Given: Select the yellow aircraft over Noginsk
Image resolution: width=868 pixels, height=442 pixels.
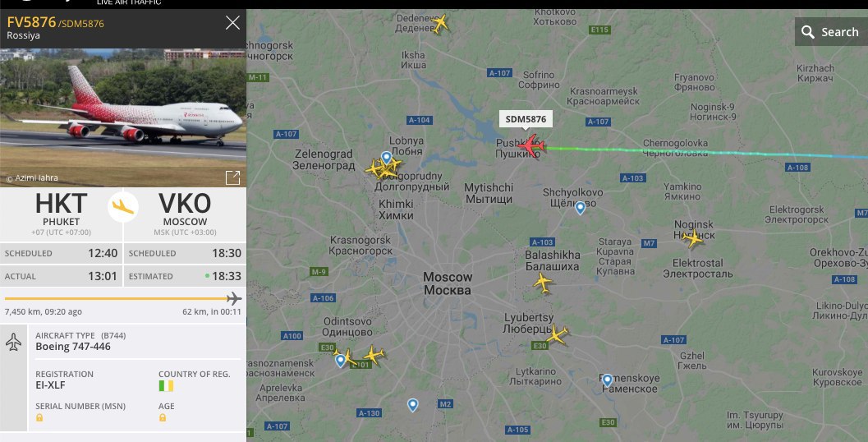Looking at the screenshot, I should [692, 238].
